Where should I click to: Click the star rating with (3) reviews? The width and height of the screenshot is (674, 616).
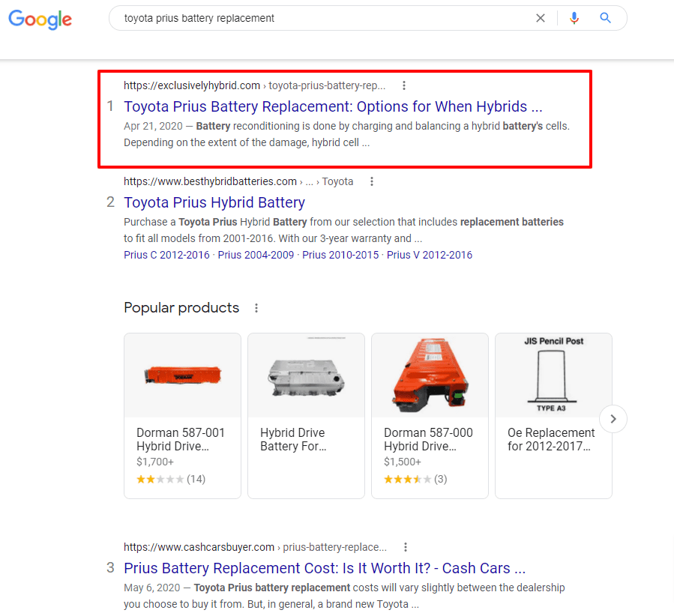(x=415, y=479)
